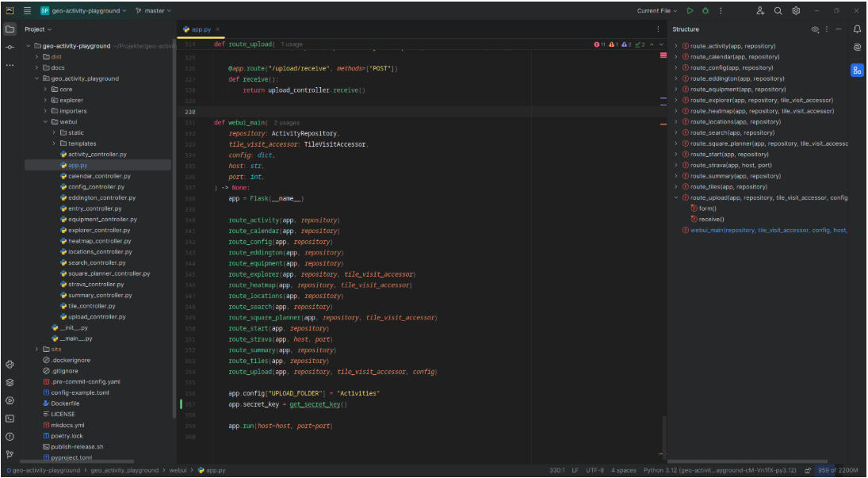Expand the site folder

coord(37,350)
